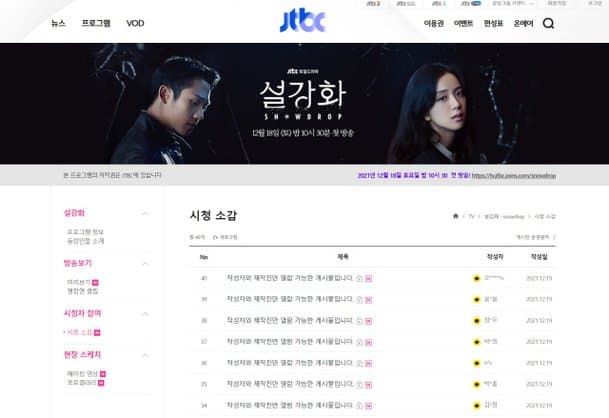This screenshot has width=609, height=418.
Task: Click the pink new badge on post 39
Action: tap(369, 300)
